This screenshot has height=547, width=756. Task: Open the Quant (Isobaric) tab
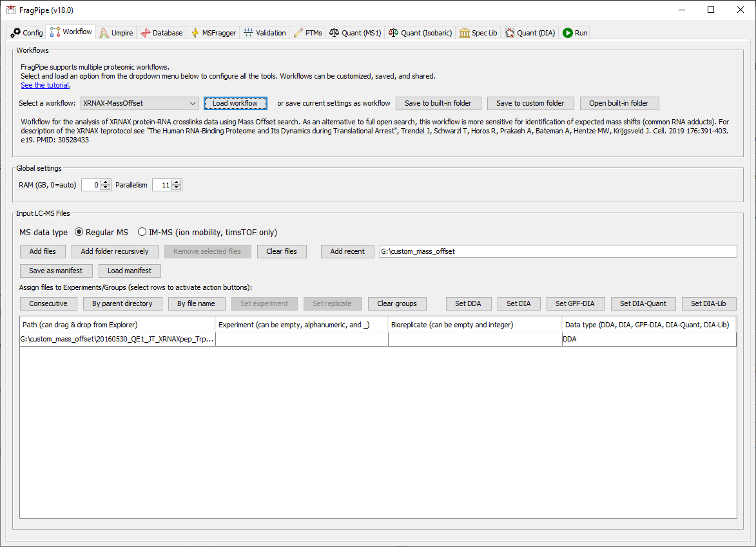pos(420,33)
